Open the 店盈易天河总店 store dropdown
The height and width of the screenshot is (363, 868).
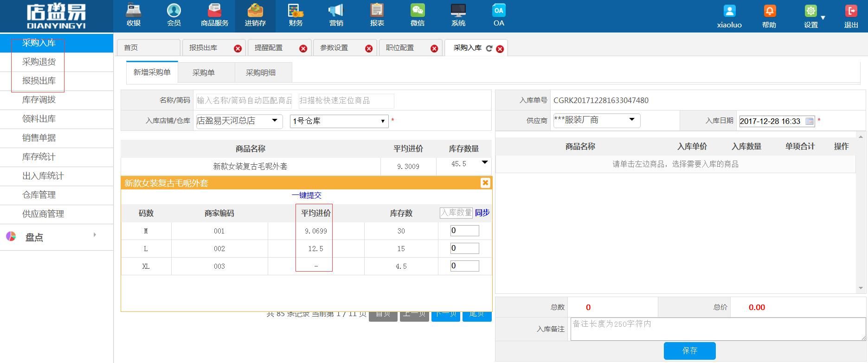tap(239, 121)
